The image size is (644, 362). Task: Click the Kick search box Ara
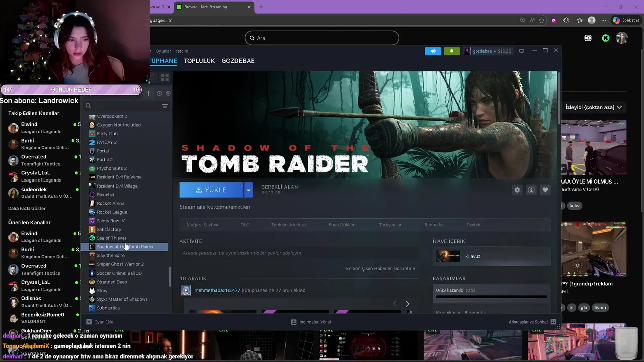coord(322,38)
